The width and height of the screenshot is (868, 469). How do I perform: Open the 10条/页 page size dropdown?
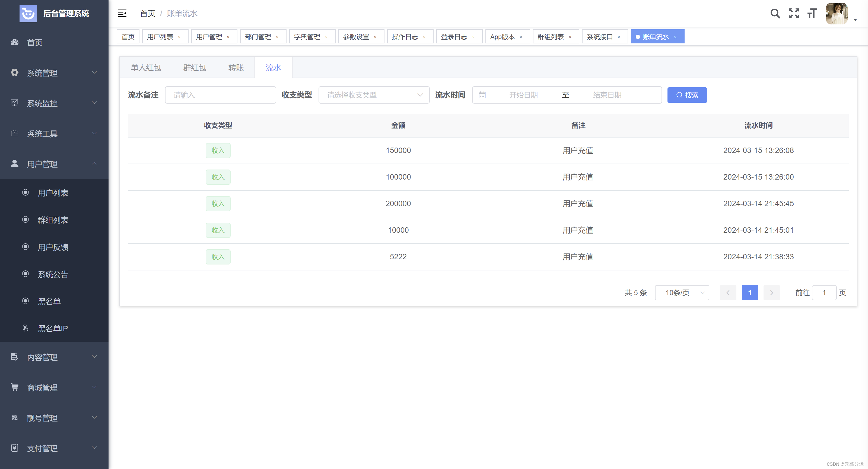coord(682,292)
